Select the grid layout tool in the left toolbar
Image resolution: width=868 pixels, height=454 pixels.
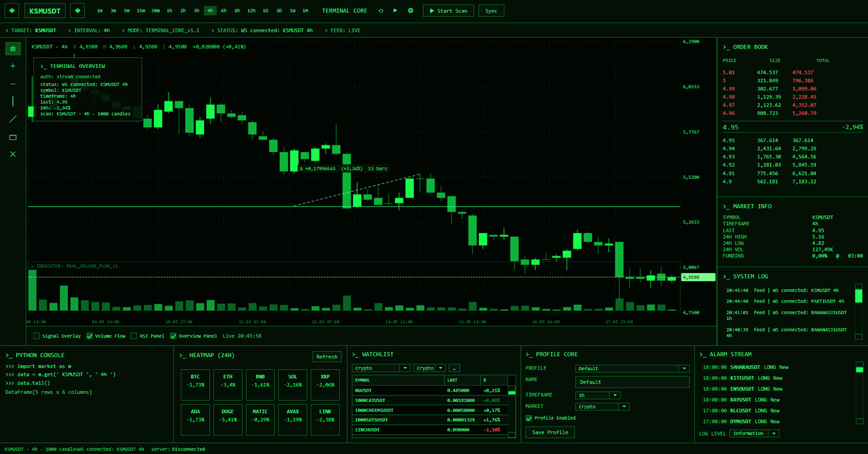(13, 49)
